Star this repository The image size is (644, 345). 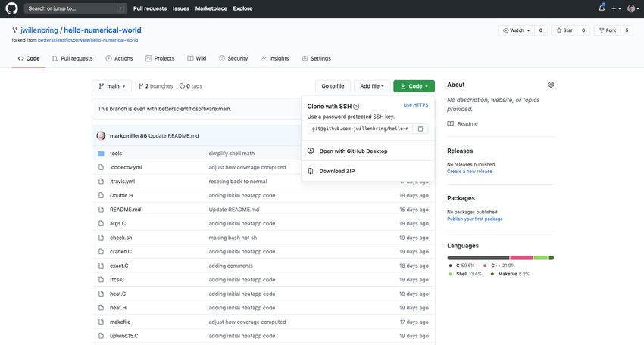click(x=564, y=30)
